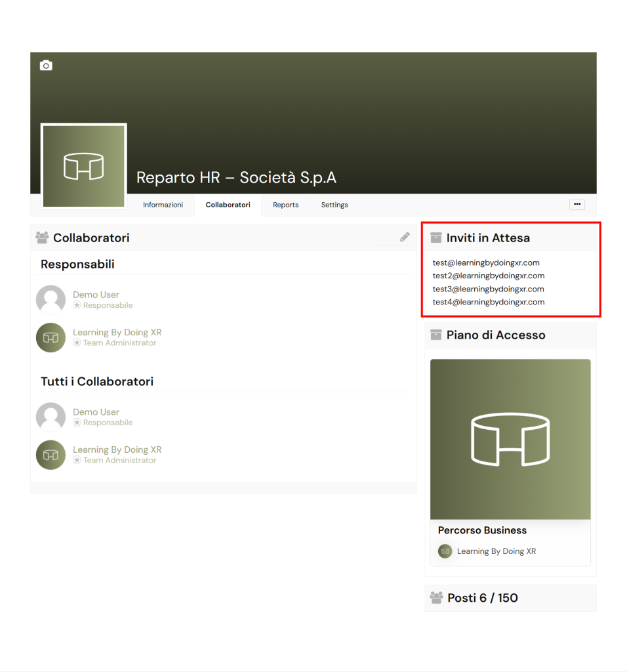Open Demo User under Responsabili
The image size is (627, 672).
pyautogui.click(x=96, y=295)
